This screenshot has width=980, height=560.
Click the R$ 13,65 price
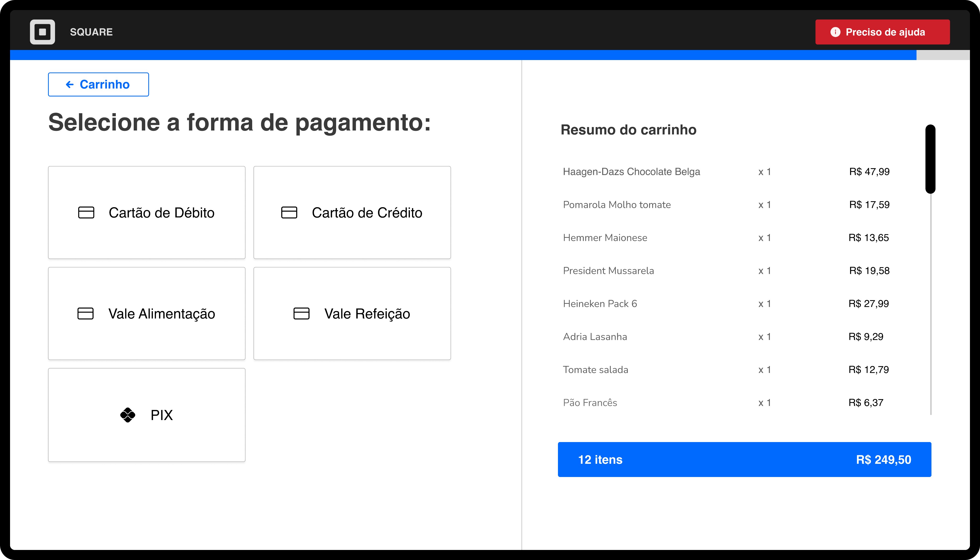[869, 238]
